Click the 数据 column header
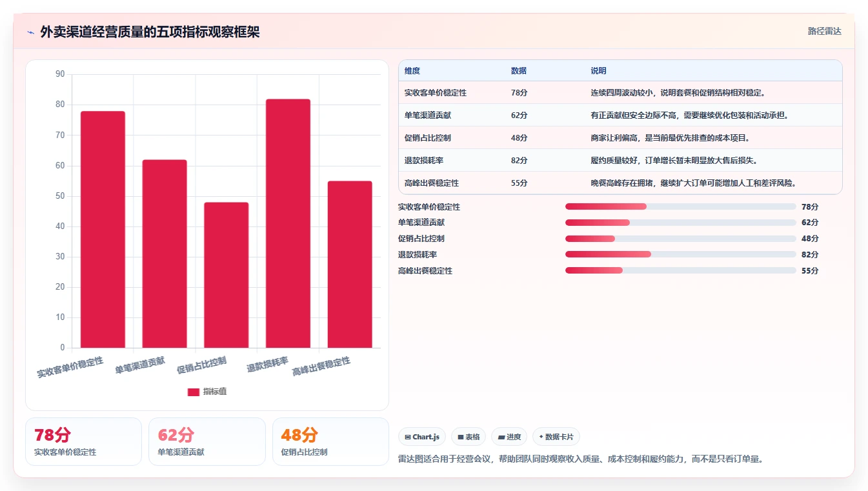 [x=519, y=71]
